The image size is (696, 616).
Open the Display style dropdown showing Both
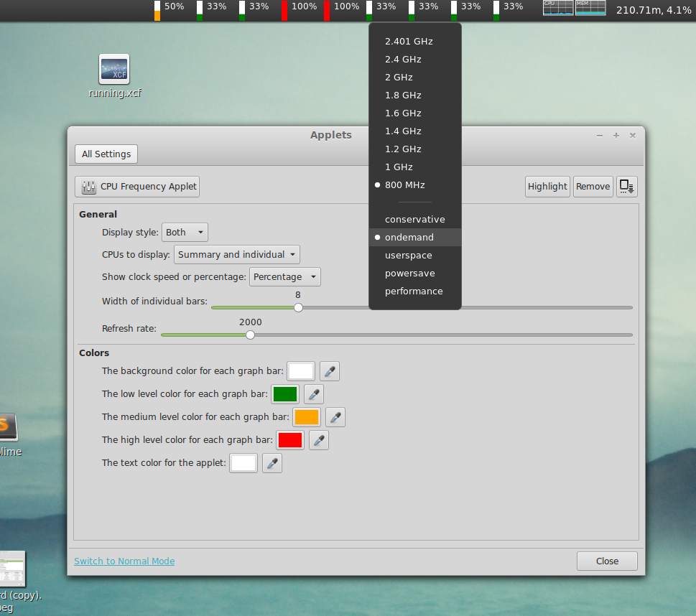185,232
